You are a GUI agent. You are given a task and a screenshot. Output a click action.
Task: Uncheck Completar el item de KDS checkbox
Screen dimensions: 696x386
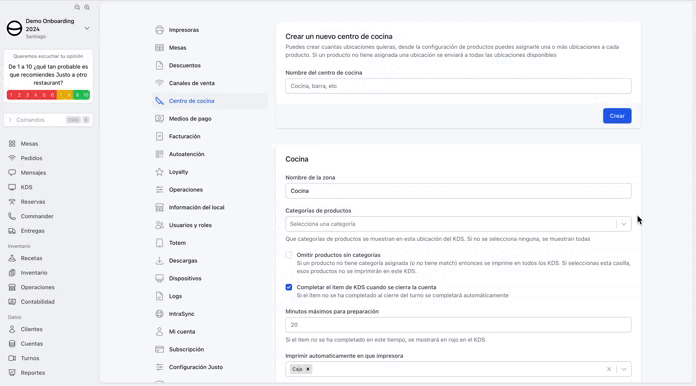[x=289, y=287]
